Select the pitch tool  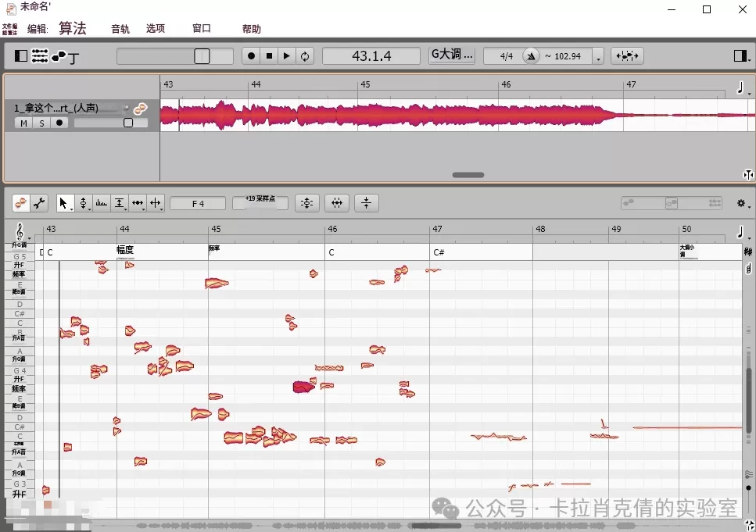tap(83, 203)
